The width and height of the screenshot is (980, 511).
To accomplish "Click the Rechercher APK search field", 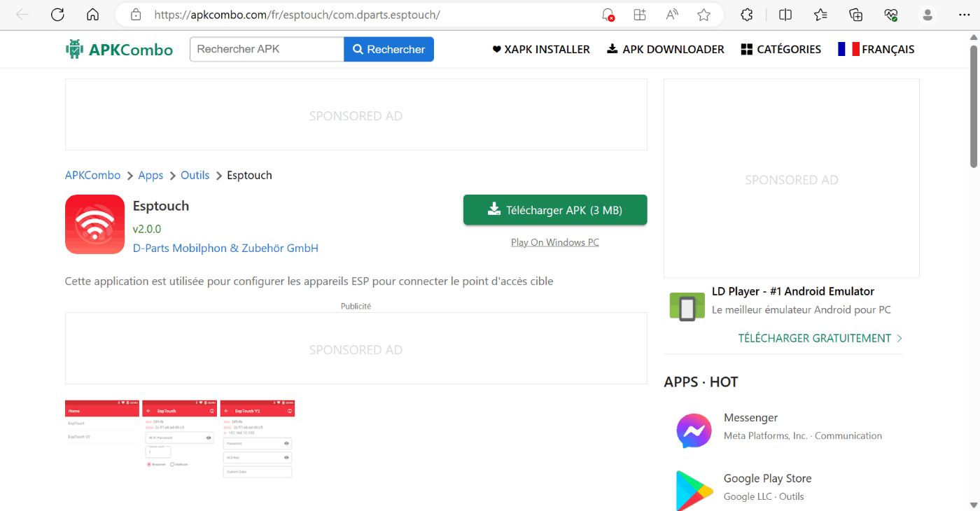I will click(x=267, y=49).
